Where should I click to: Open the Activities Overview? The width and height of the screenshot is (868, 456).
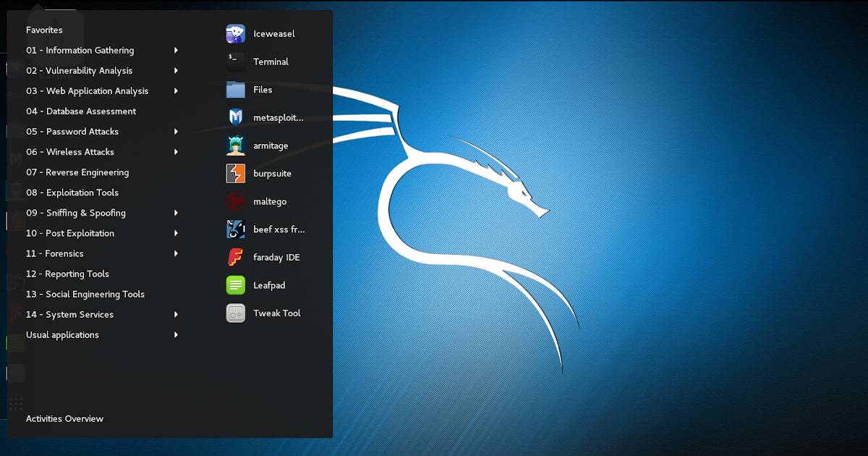coord(64,418)
